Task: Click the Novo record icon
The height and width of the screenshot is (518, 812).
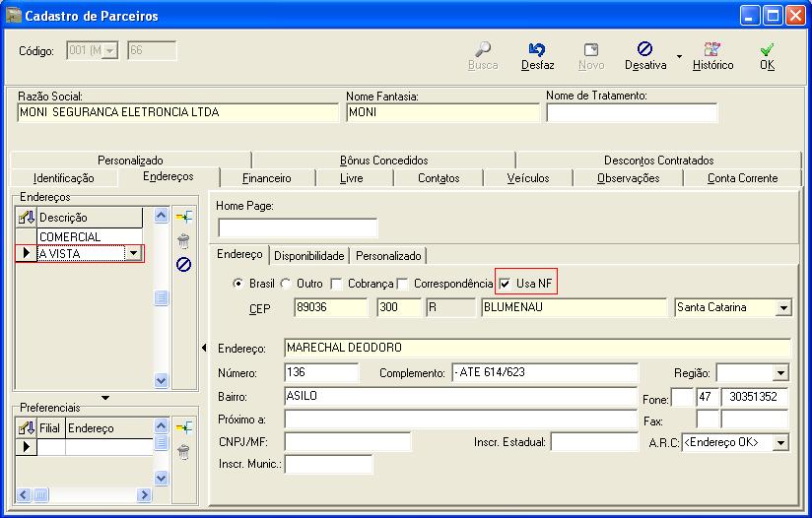Action: [591, 49]
